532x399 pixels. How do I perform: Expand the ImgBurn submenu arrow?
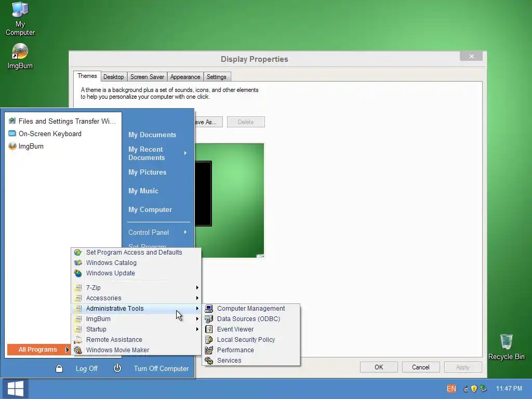coord(197,319)
